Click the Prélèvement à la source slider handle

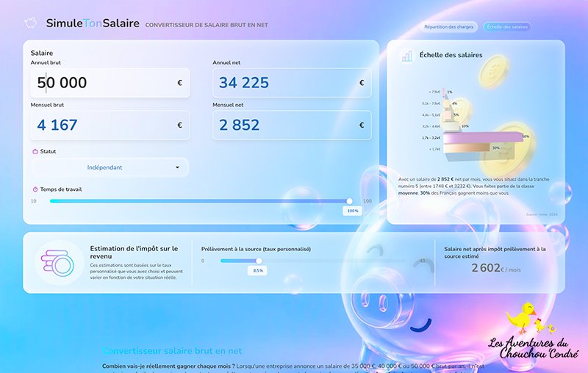tap(259, 261)
